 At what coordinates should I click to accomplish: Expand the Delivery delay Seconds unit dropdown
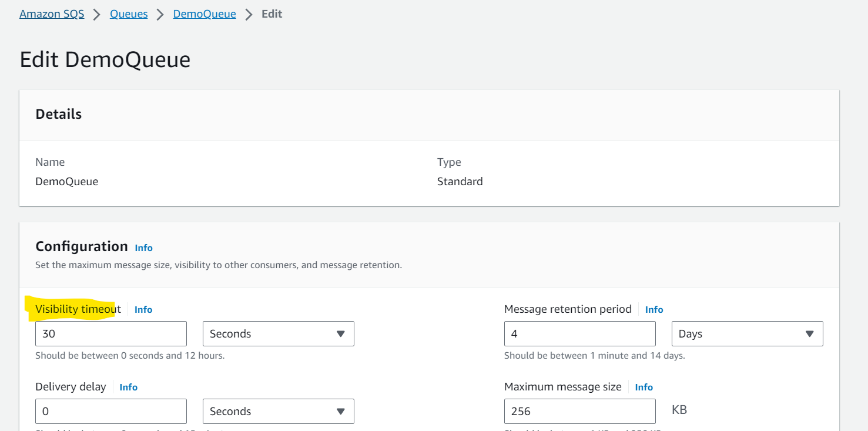pos(279,411)
